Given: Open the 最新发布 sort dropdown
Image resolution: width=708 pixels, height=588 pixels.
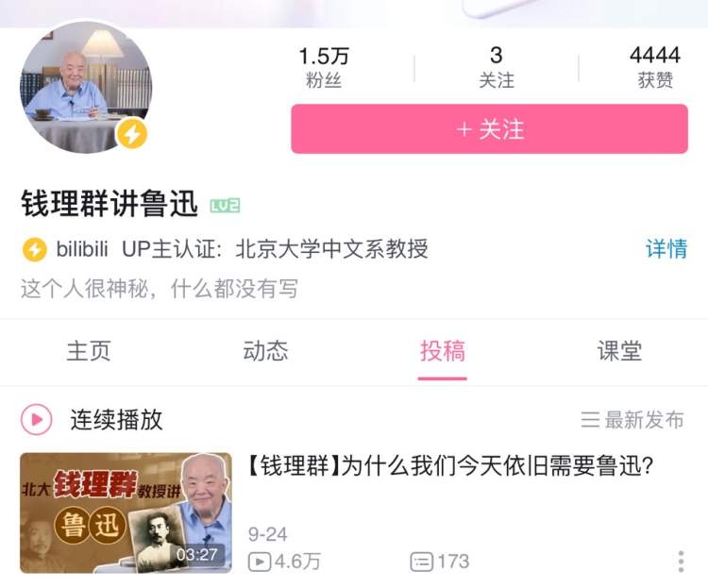Looking at the screenshot, I should 632,420.
